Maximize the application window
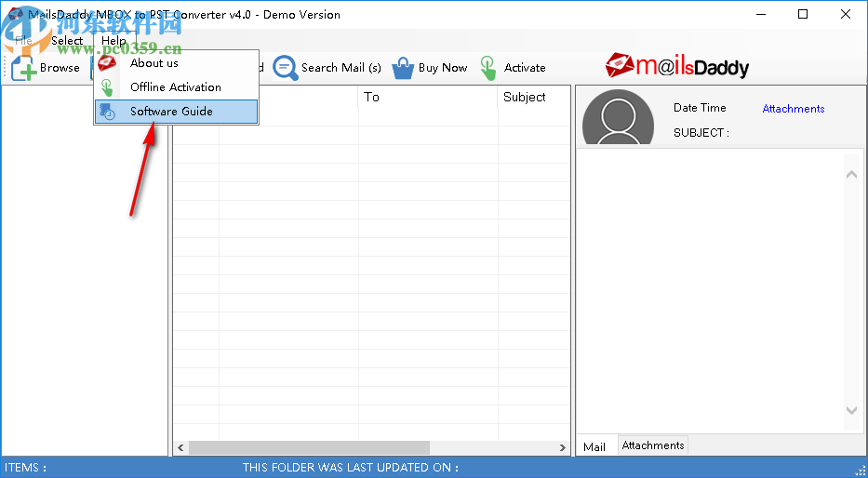Viewport: 868px width, 478px height. point(803,14)
